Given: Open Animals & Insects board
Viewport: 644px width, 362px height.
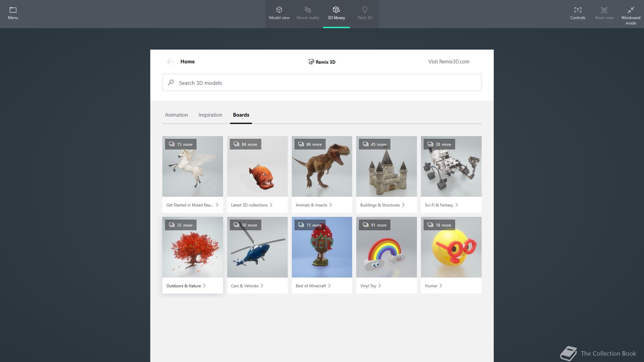Looking at the screenshot, I should 322,205.
